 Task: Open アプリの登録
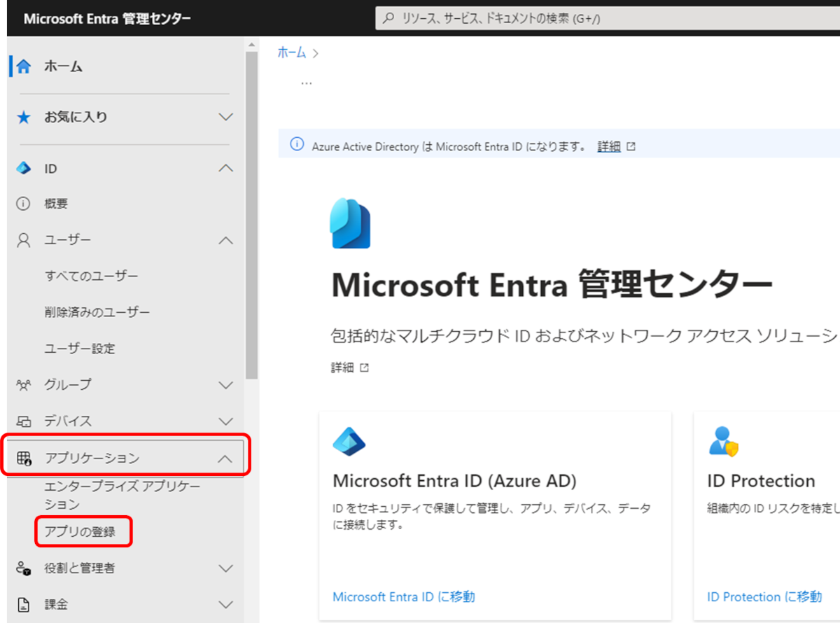pyautogui.click(x=80, y=532)
